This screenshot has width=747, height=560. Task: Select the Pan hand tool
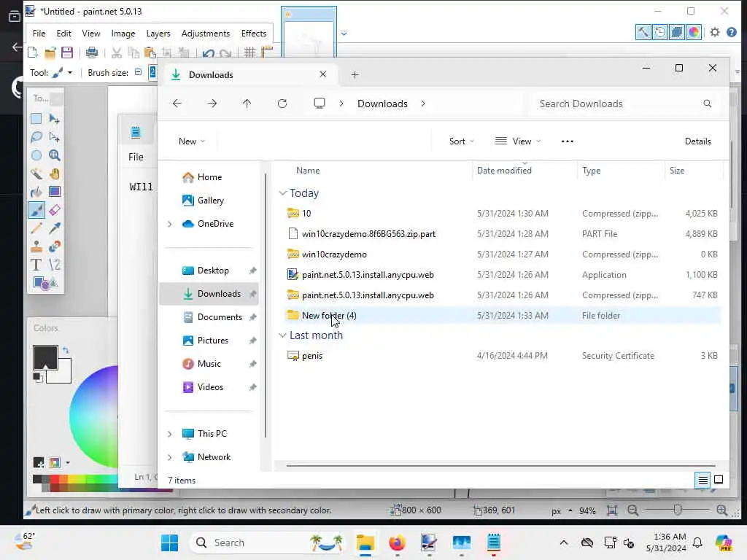point(54,174)
